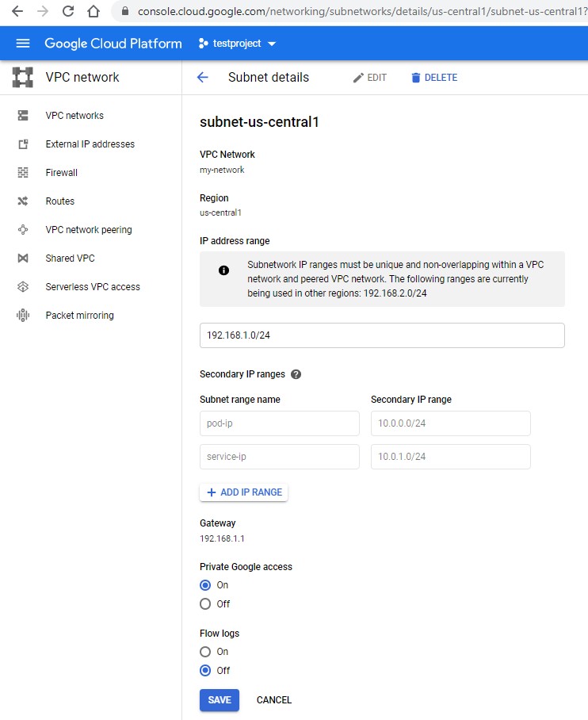Open Serverless VPC access menu item
This screenshot has height=720, width=588.
[x=93, y=286]
